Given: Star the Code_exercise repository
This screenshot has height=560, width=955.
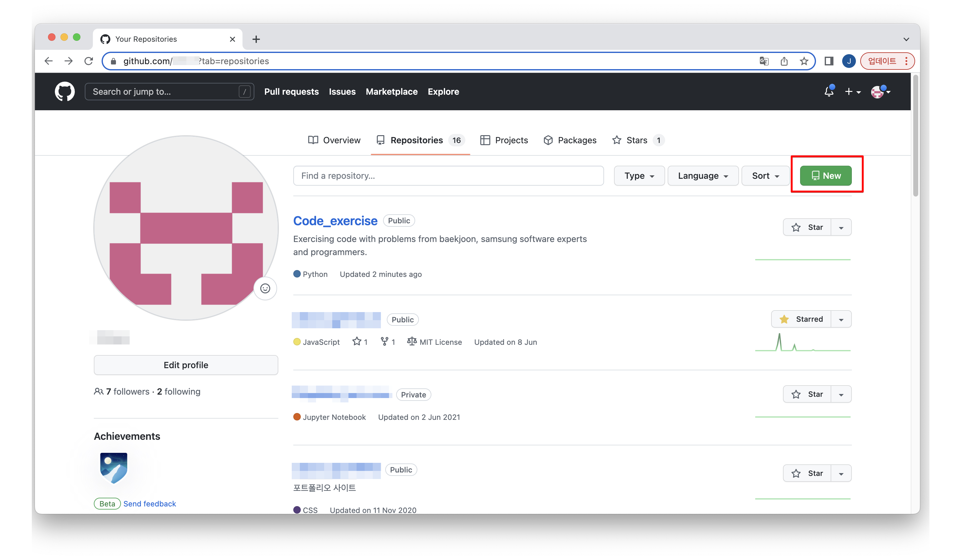Looking at the screenshot, I should click(x=807, y=227).
